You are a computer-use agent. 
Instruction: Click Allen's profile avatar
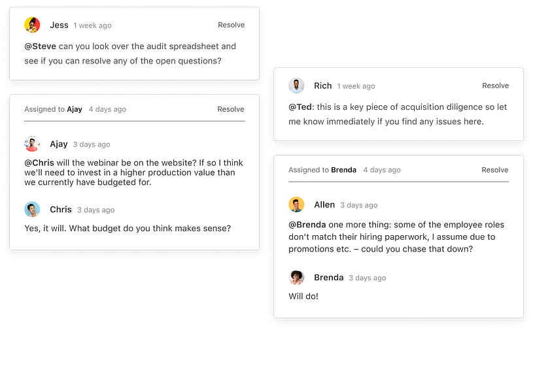296,204
